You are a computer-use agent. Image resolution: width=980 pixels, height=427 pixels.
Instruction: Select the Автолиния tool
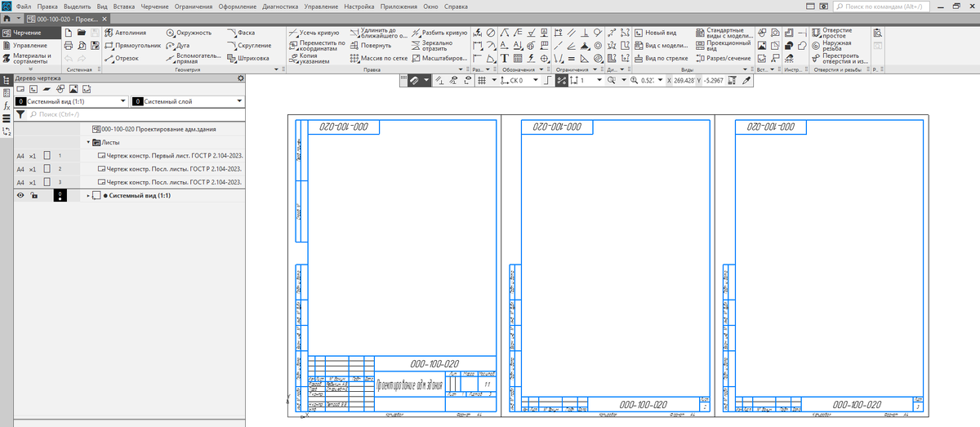tap(125, 33)
